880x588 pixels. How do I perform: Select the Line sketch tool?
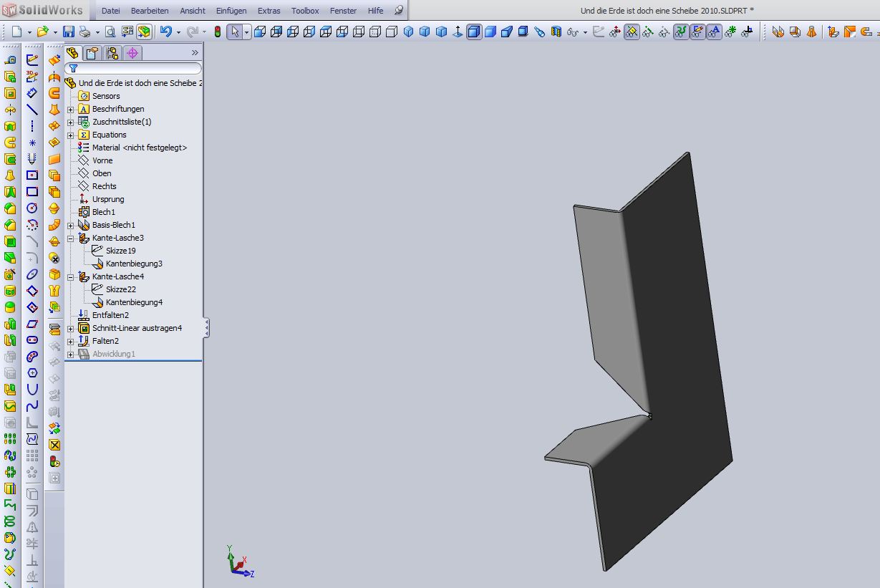32,110
